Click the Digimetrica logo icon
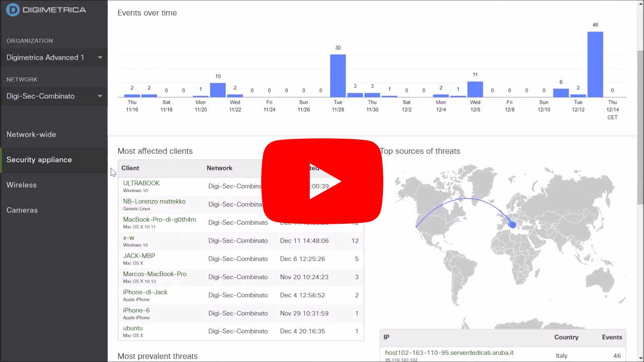This screenshot has height=362, width=644. (13, 10)
